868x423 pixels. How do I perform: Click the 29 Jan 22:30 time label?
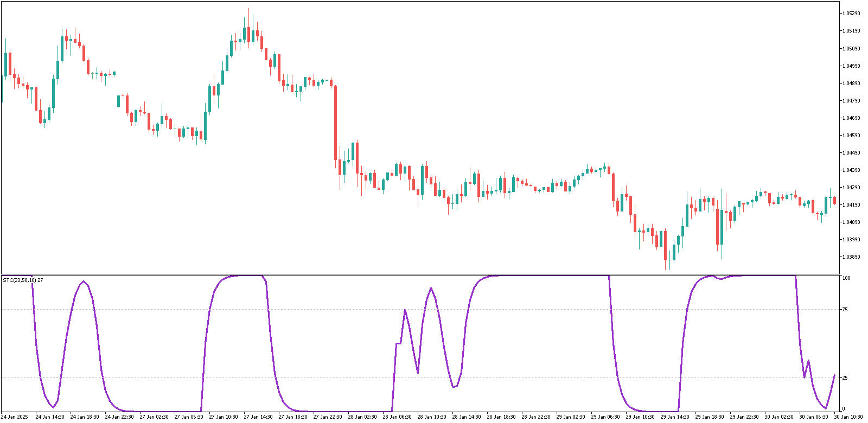(744, 417)
